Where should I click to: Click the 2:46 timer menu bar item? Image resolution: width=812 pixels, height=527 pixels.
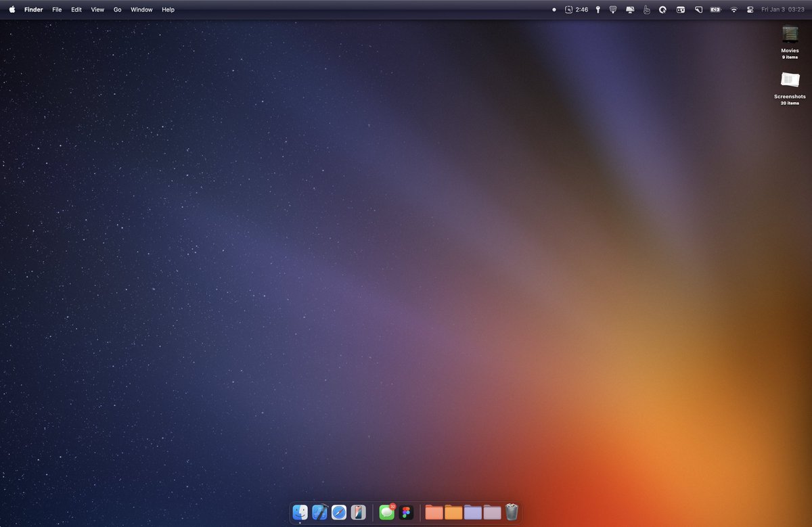coord(577,9)
